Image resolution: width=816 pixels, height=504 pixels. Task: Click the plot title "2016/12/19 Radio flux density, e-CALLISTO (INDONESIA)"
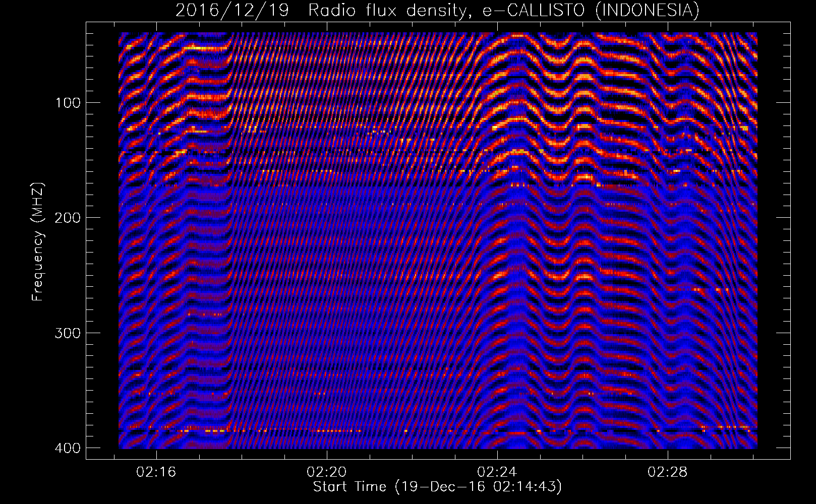pos(437,10)
